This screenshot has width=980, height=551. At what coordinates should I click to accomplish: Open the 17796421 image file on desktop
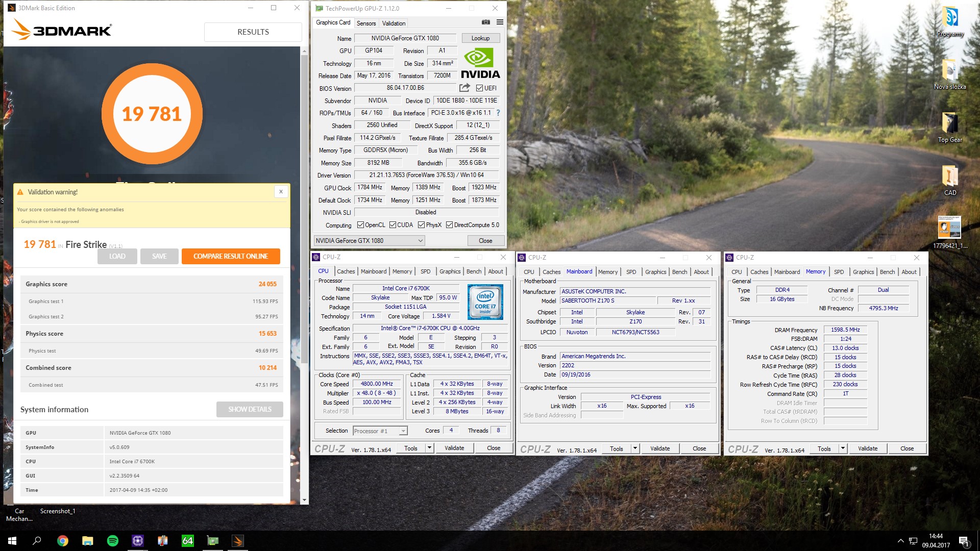(x=950, y=233)
